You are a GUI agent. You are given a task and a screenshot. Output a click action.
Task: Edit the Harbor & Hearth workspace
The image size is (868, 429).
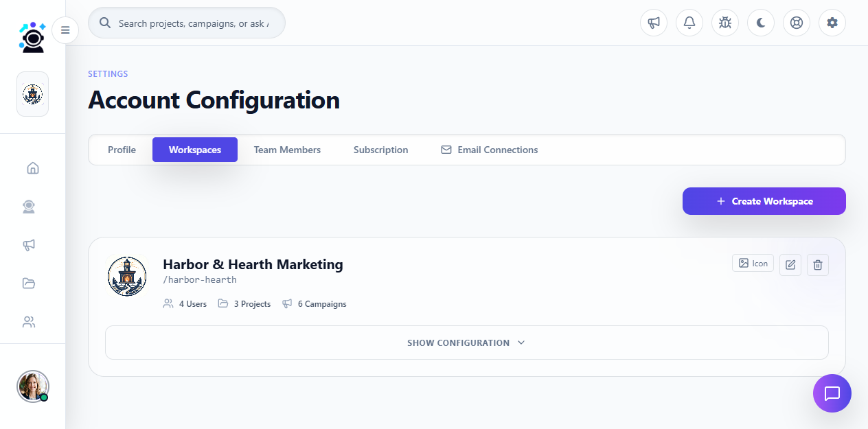pyautogui.click(x=790, y=265)
